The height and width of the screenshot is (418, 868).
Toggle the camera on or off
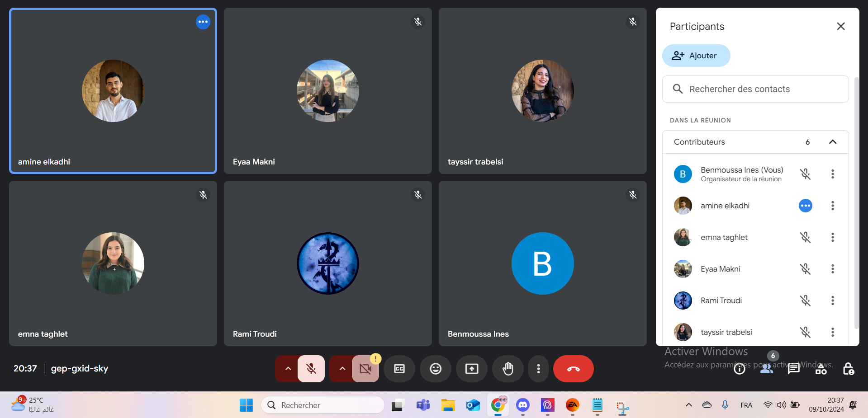[365, 369]
